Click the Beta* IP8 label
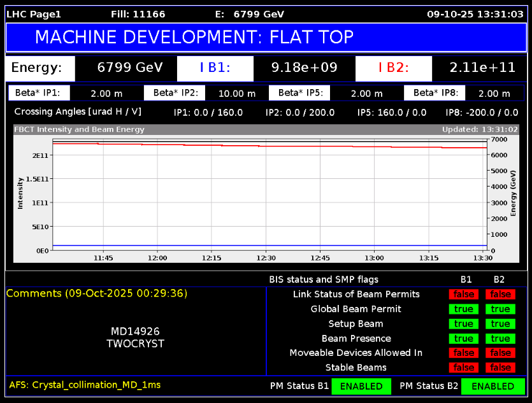This screenshot has height=403, width=532. pos(435,93)
